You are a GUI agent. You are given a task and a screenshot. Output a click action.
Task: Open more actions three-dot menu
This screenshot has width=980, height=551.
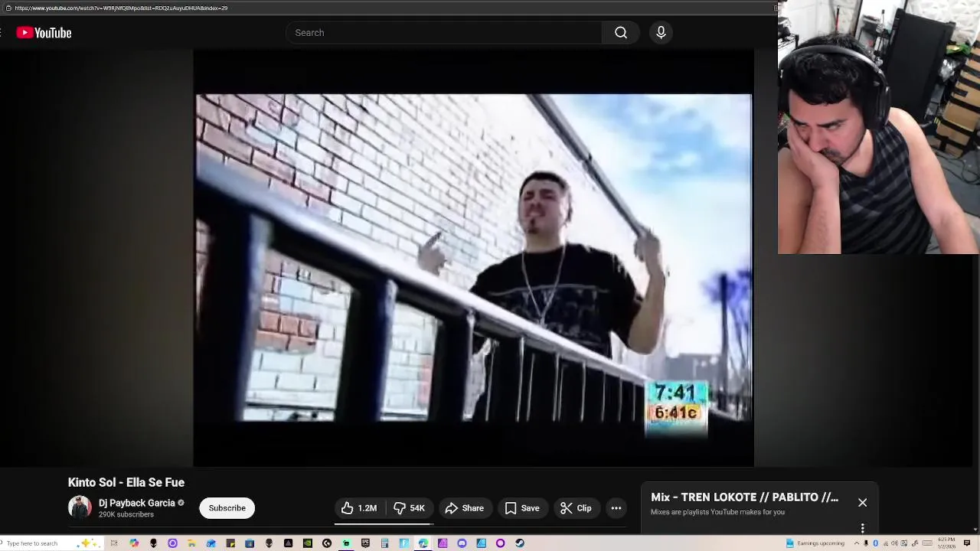tap(616, 508)
